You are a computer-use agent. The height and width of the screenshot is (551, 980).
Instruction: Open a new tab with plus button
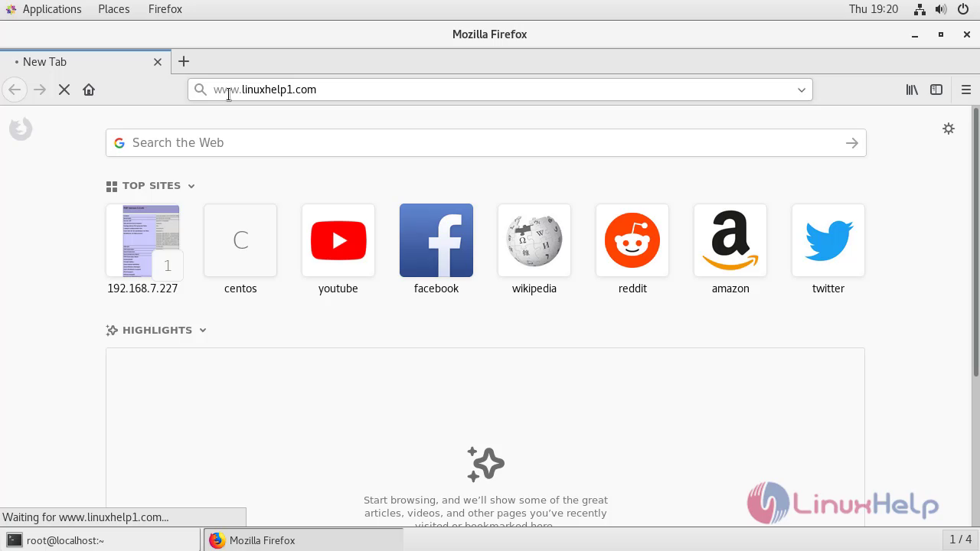(184, 61)
